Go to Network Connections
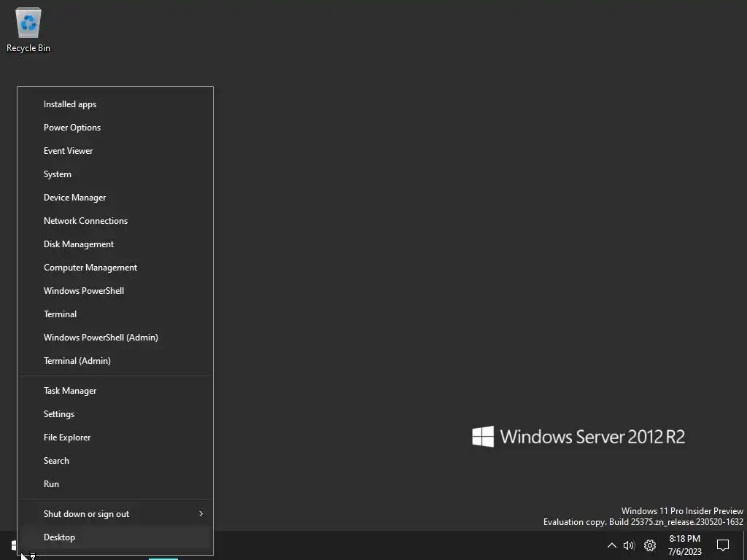747x560 pixels. pyautogui.click(x=115, y=221)
